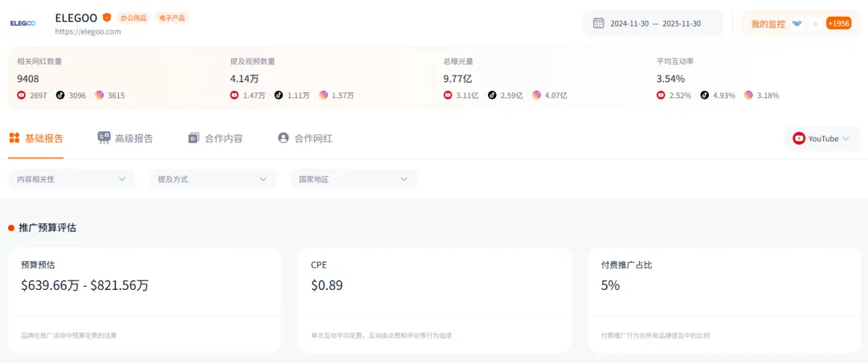Click the end date 2025-11-30

tap(682, 24)
